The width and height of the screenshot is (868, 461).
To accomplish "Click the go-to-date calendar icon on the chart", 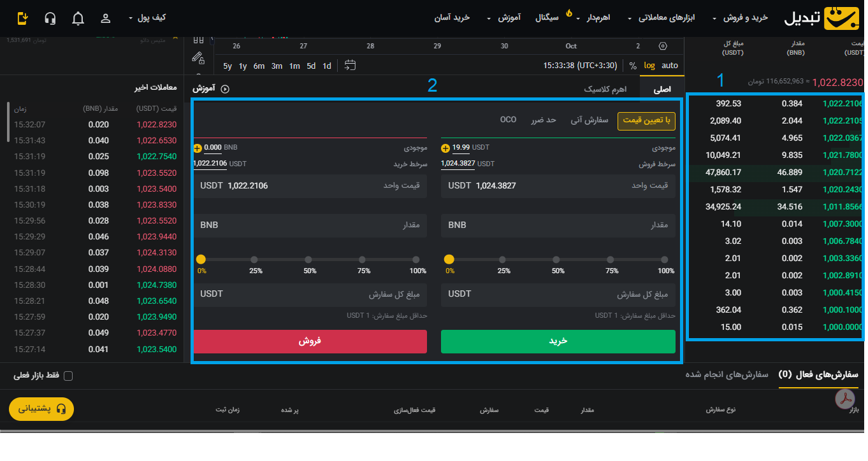I will [x=349, y=65].
